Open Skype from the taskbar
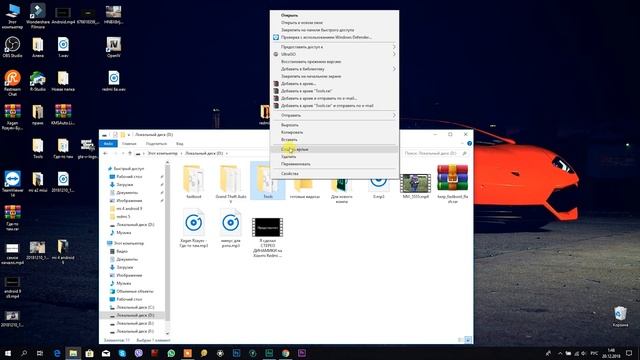 [x=122, y=353]
